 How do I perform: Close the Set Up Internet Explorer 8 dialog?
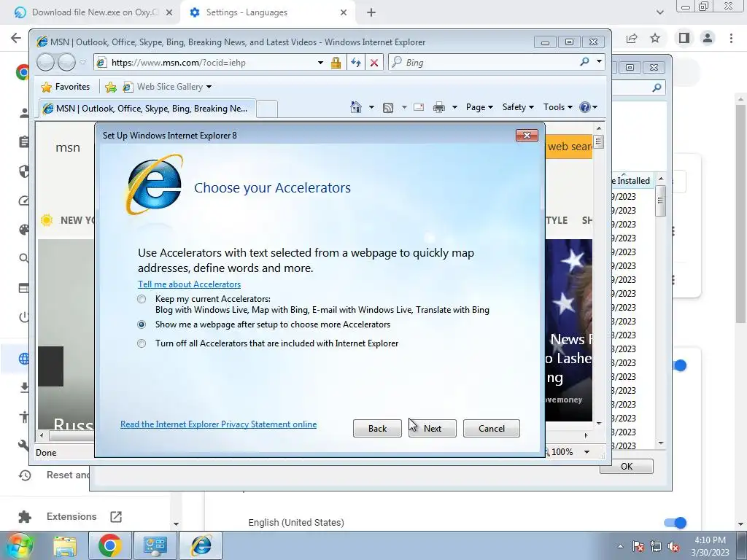coord(527,135)
